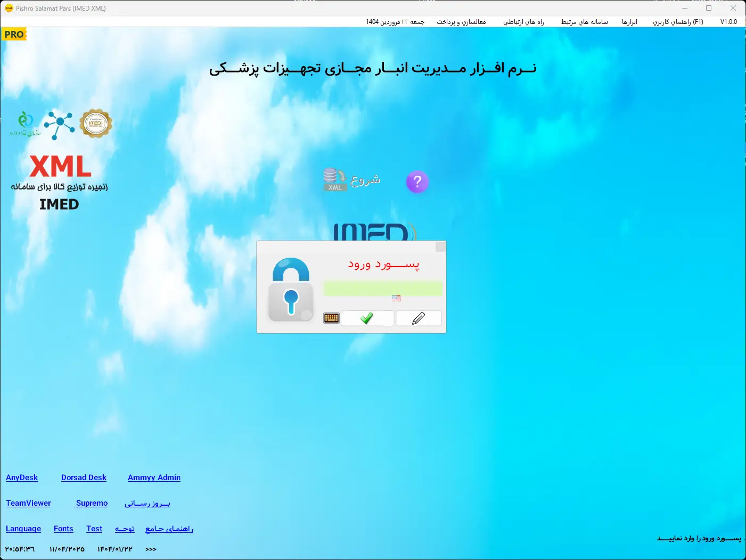Image resolution: width=746 pixels, height=560 pixels.
Task: Click زنجيره توزيع كالا برای سامانه caption
Action: (59, 186)
